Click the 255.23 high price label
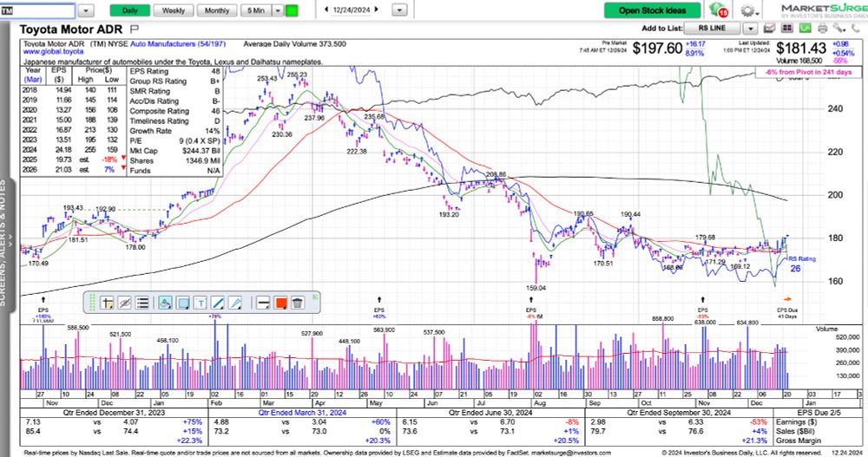Image resolution: width=868 pixels, height=457 pixels. click(297, 75)
